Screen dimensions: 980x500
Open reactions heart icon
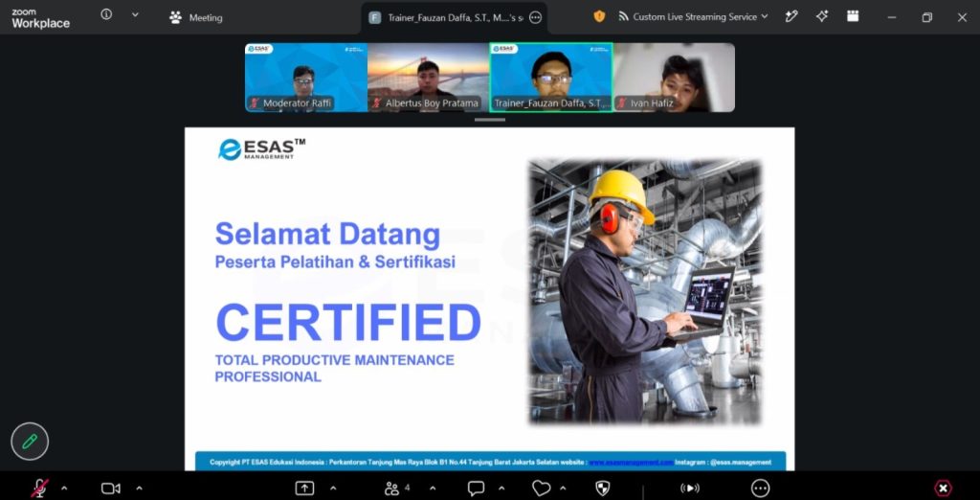click(x=542, y=489)
